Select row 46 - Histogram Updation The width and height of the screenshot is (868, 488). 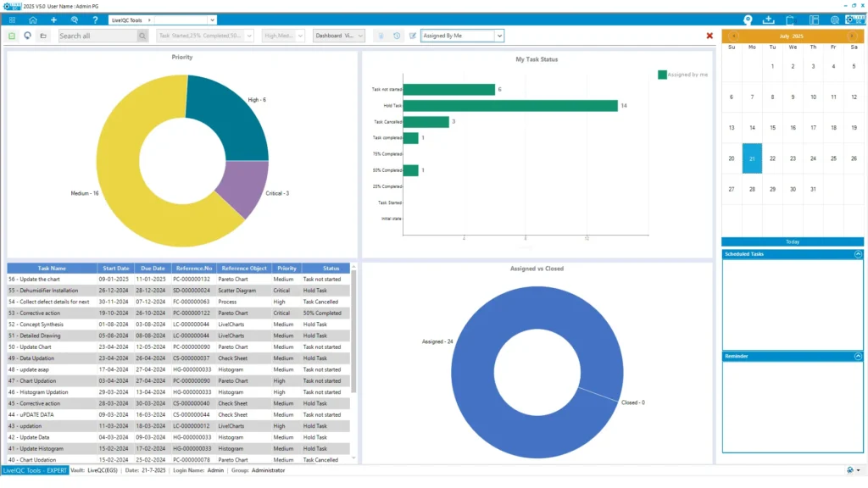click(178, 392)
